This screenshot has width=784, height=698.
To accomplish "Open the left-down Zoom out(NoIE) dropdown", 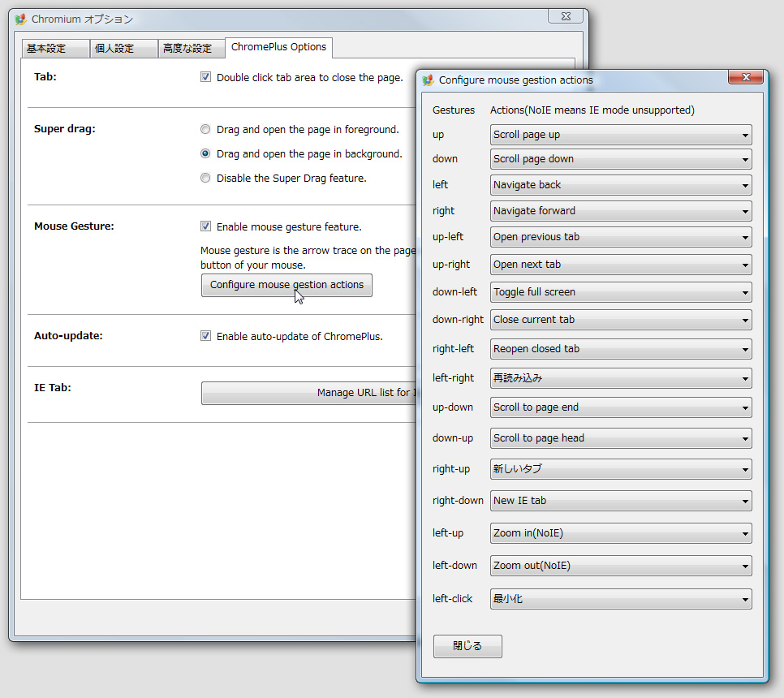I will pyautogui.click(x=621, y=566).
